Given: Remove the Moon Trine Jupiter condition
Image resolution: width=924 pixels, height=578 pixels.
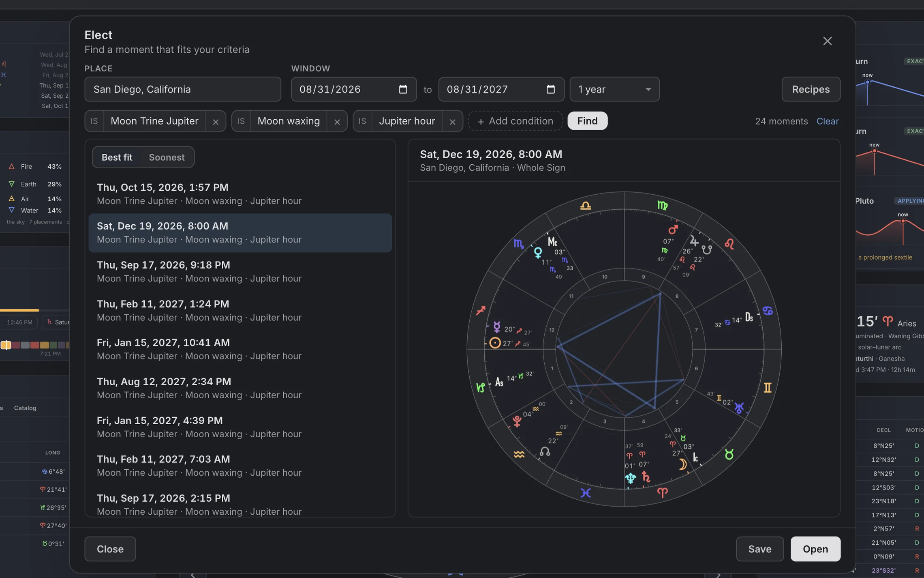Looking at the screenshot, I should pos(216,121).
